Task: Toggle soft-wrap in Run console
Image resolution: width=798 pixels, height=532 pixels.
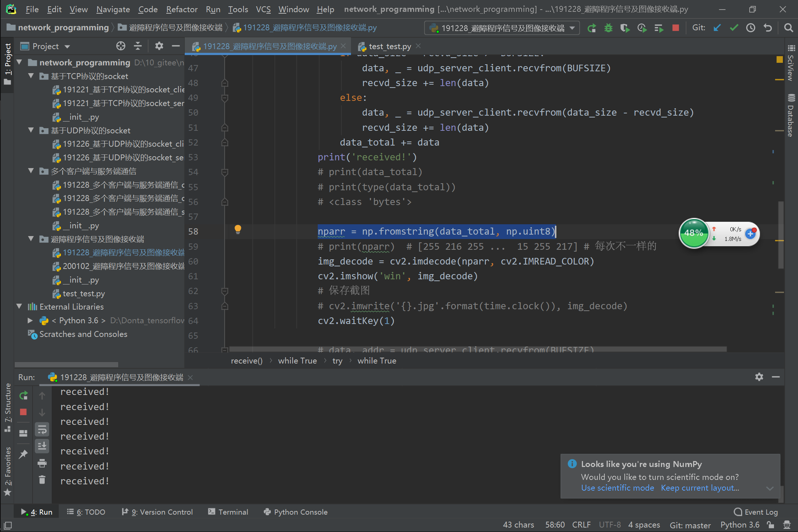Action: (42, 429)
